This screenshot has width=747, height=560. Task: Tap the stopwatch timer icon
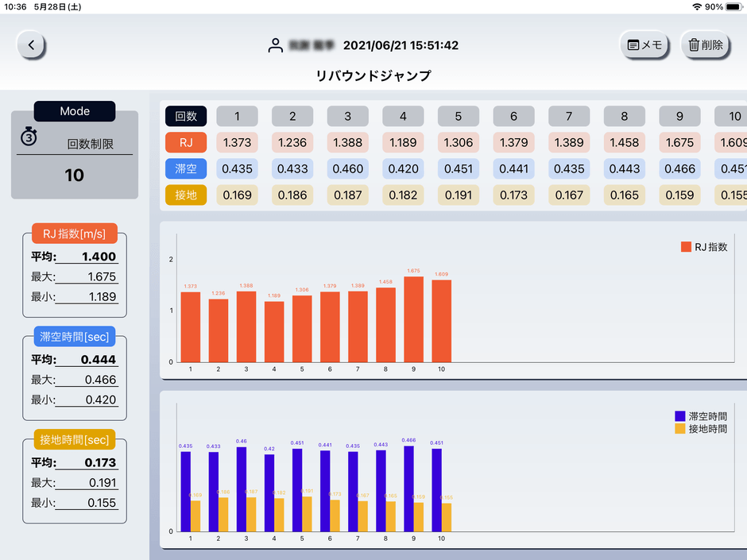tap(29, 137)
